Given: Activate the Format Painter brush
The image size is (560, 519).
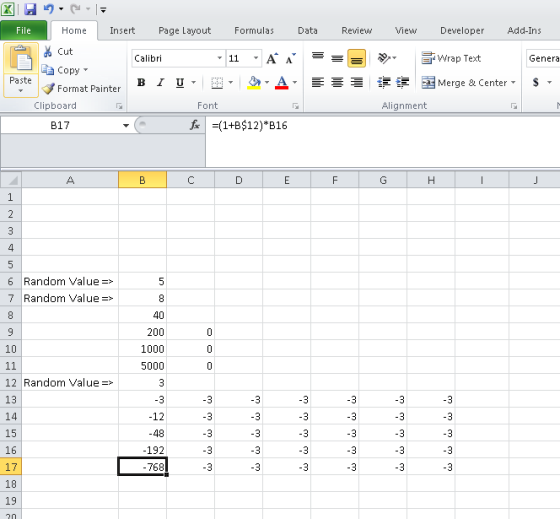Looking at the screenshot, I should pos(48,88).
